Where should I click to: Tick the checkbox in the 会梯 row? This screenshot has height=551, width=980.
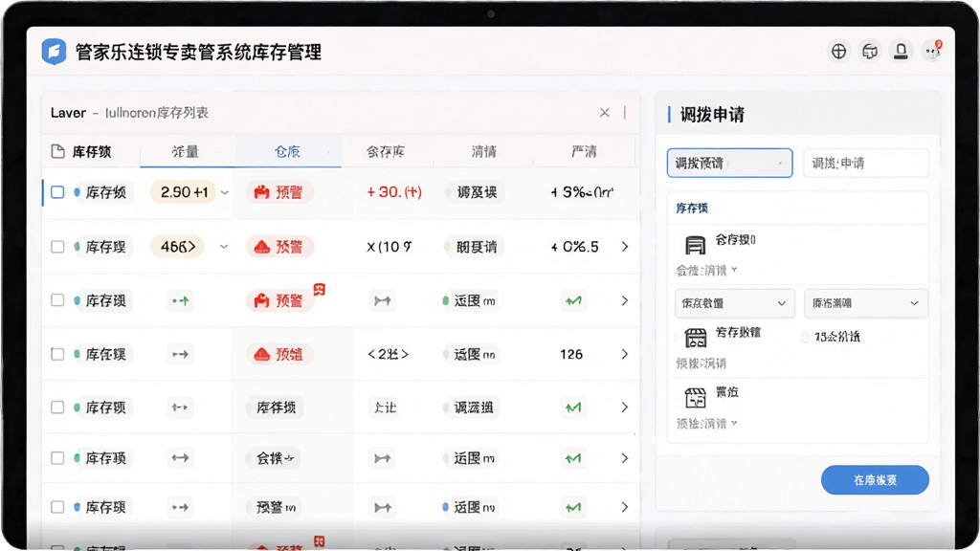pos(57,458)
